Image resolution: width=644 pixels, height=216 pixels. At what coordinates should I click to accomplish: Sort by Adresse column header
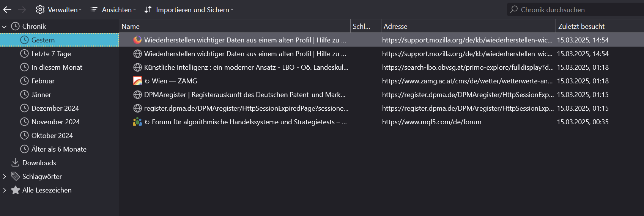pos(395,26)
